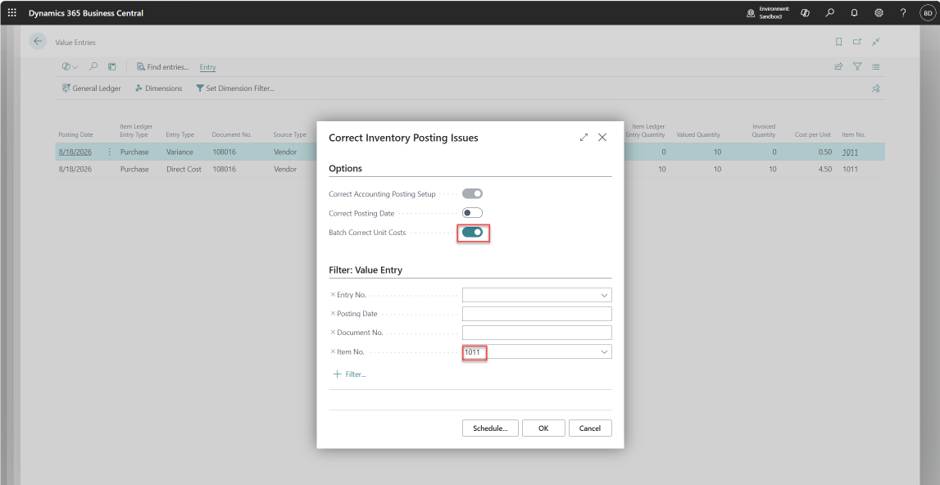Open the BD user account avatar
This screenshot has width=940, height=485.
coord(927,13)
